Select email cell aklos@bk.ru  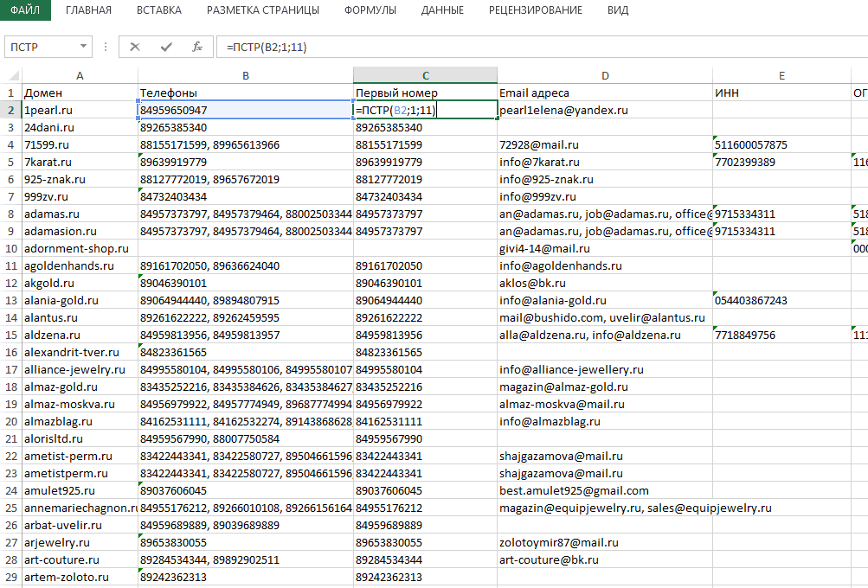[x=605, y=284]
